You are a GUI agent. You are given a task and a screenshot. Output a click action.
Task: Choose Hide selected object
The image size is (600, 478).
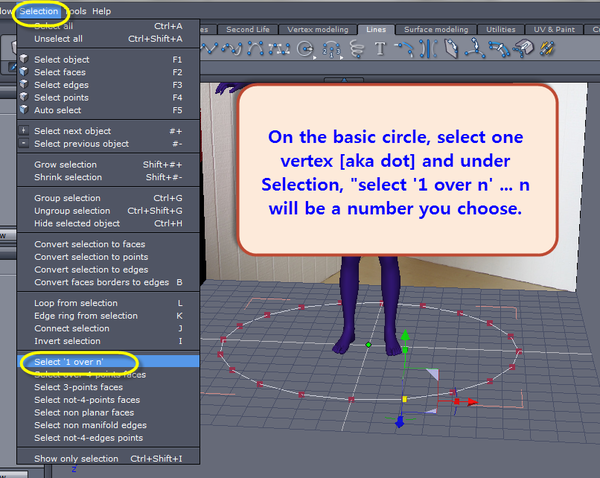pos(108,224)
